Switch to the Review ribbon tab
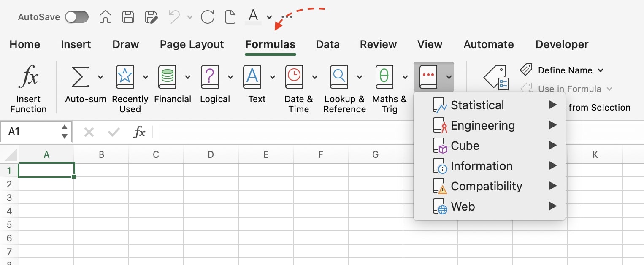 [x=378, y=44]
